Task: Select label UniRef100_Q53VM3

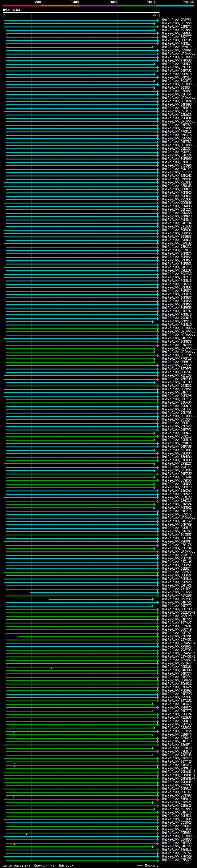Action: click(x=176, y=785)
